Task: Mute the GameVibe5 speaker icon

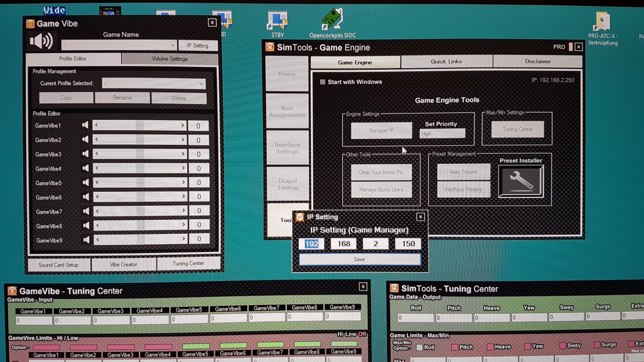Action: (x=86, y=183)
